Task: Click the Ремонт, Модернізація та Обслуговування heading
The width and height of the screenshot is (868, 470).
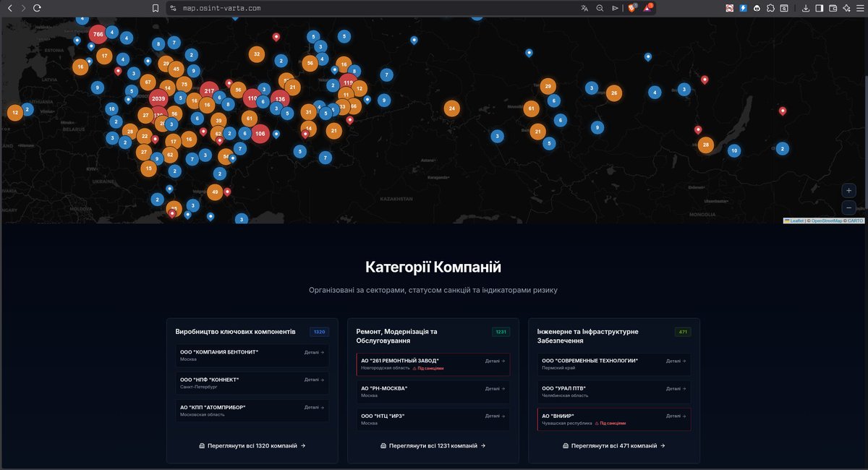Action: click(x=396, y=336)
